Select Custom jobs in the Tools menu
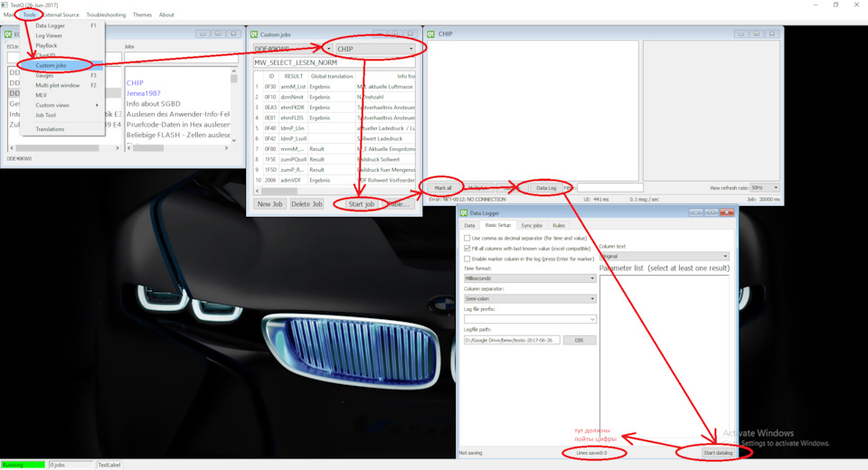This screenshot has width=868, height=470. (x=62, y=65)
